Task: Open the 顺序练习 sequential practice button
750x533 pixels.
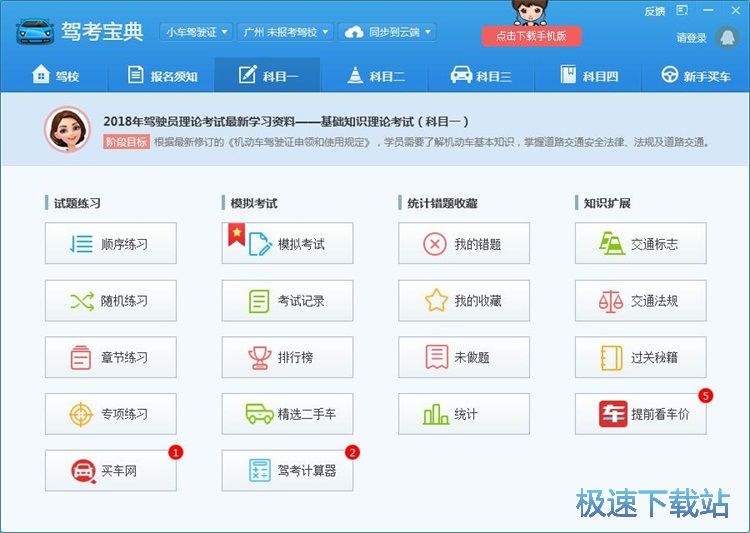Action: click(110, 243)
